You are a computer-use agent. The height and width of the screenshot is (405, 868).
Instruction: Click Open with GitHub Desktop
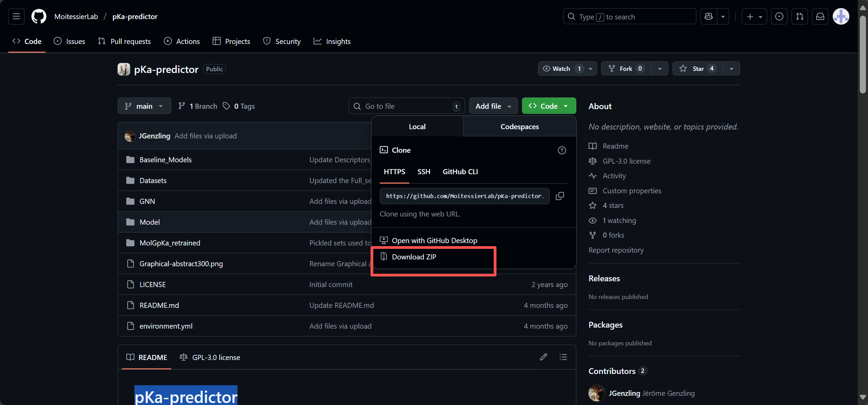tap(435, 241)
